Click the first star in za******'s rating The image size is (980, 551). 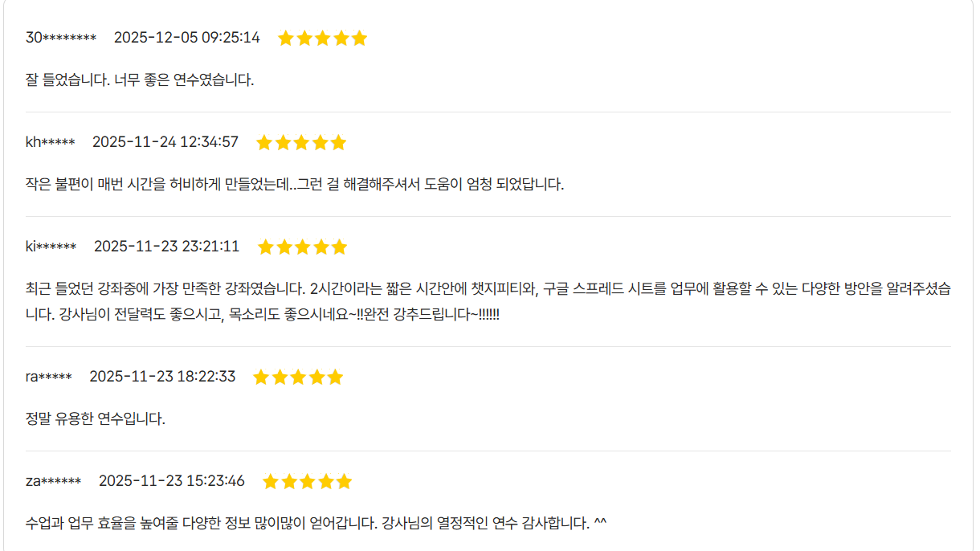coord(271,482)
